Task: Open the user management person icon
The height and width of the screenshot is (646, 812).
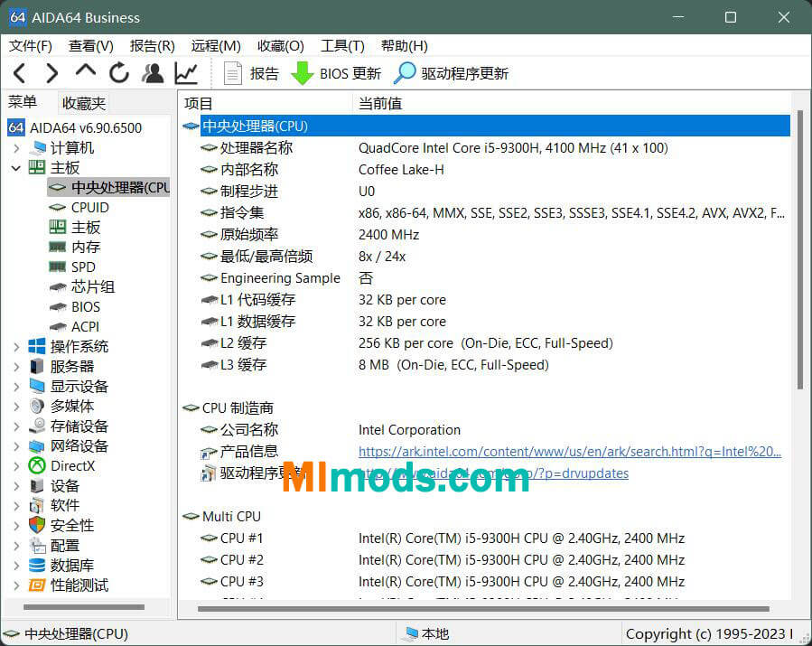Action: click(x=153, y=73)
